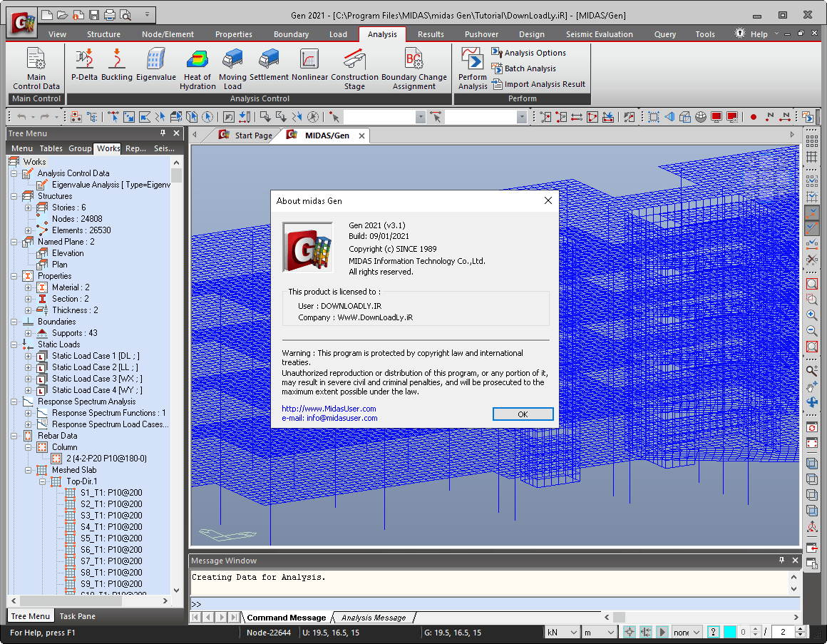Viewport: 827px width, 644px height.
Task: Toggle the play button in status bar
Action: coord(662,632)
